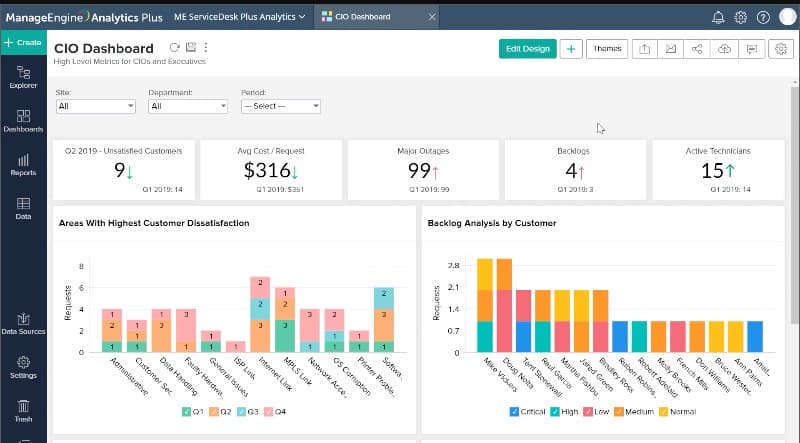Open Dashboards in the sidebar

pyautogui.click(x=23, y=121)
